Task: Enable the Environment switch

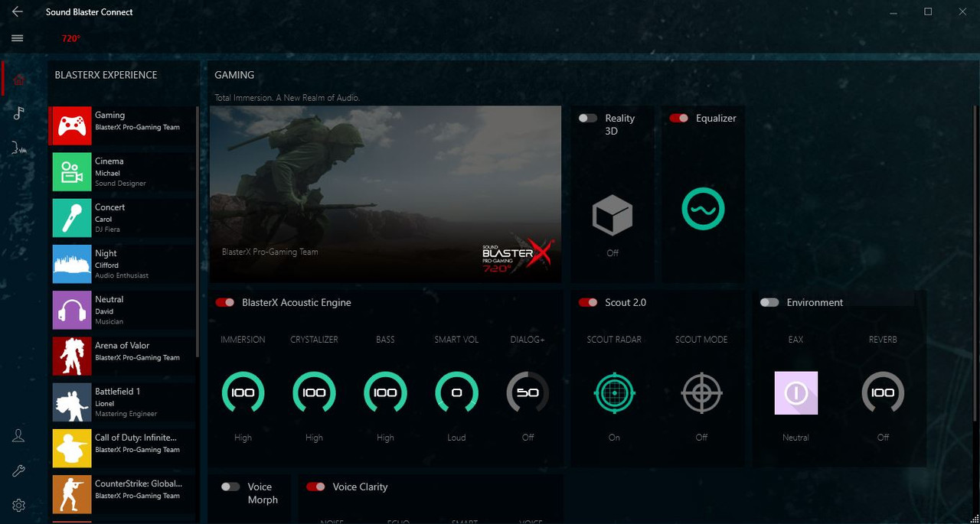Action: (769, 302)
